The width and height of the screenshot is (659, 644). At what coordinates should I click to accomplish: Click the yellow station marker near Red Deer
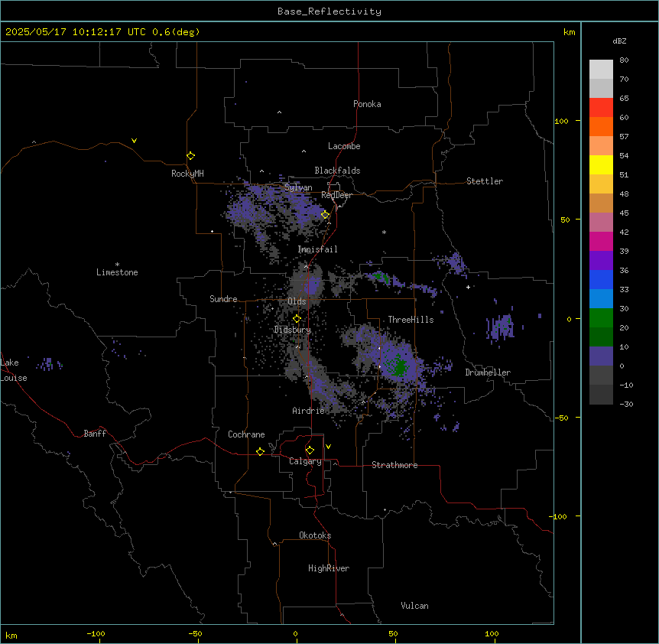click(x=325, y=214)
